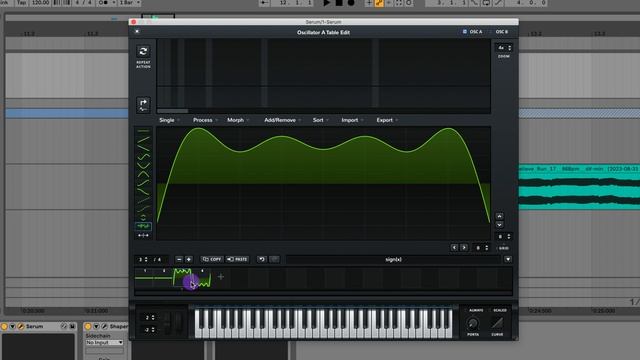Add a new frame with the plus sign

click(x=221, y=277)
